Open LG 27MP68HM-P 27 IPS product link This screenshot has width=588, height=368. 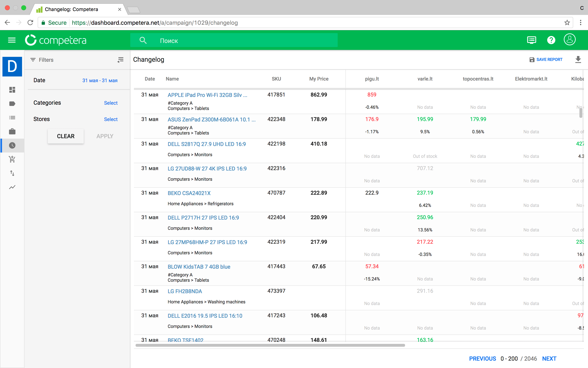[207, 242]
